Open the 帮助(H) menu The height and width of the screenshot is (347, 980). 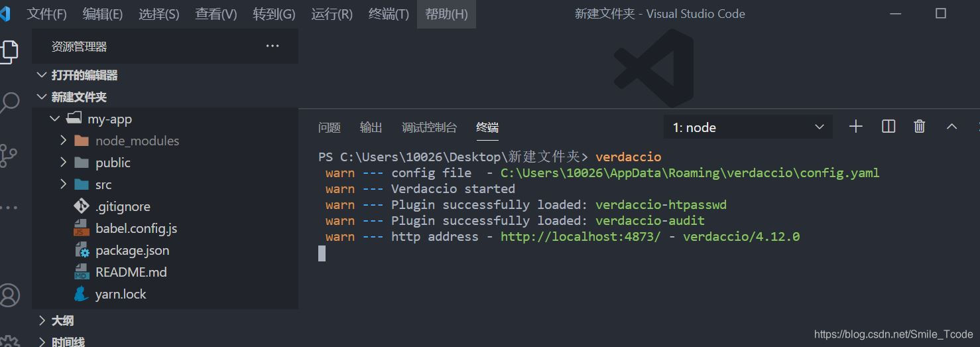click(x=446, y=14)
